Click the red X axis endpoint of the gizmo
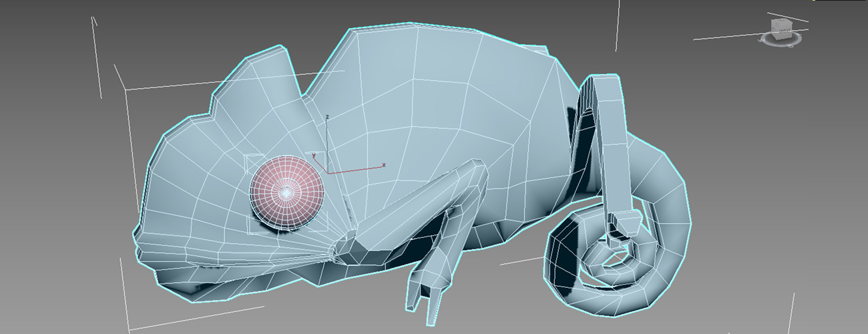 coord(383,164)
